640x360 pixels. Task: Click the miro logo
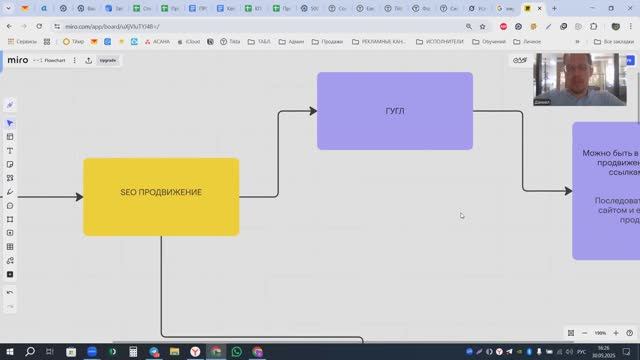(x=18, y=60)
